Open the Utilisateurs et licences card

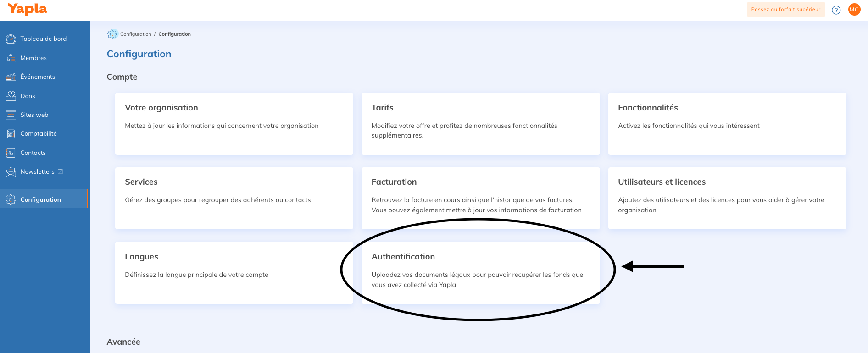click(x=727, y=198)
